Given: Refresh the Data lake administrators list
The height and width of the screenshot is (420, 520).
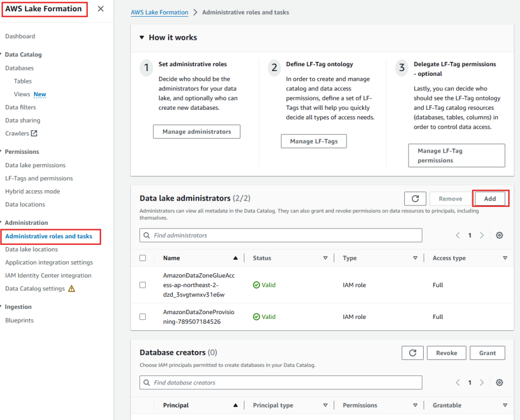Looking at the screenshot, I should tap(415, 199).
